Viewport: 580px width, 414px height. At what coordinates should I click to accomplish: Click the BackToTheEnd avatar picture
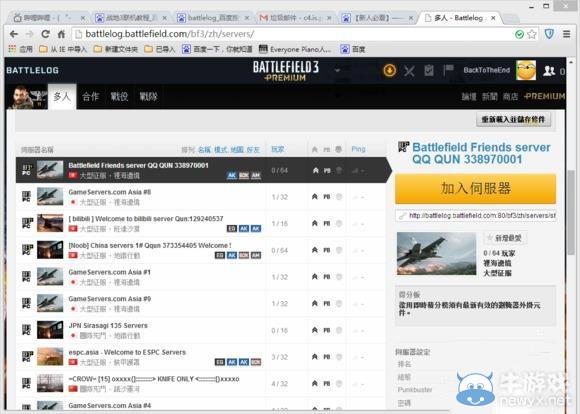tap(526, 70)
